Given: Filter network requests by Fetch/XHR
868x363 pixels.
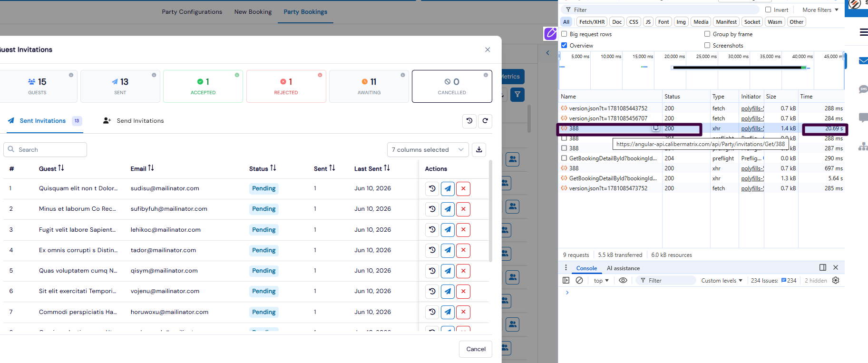Looking at the screenshot, I should [592, 22].
